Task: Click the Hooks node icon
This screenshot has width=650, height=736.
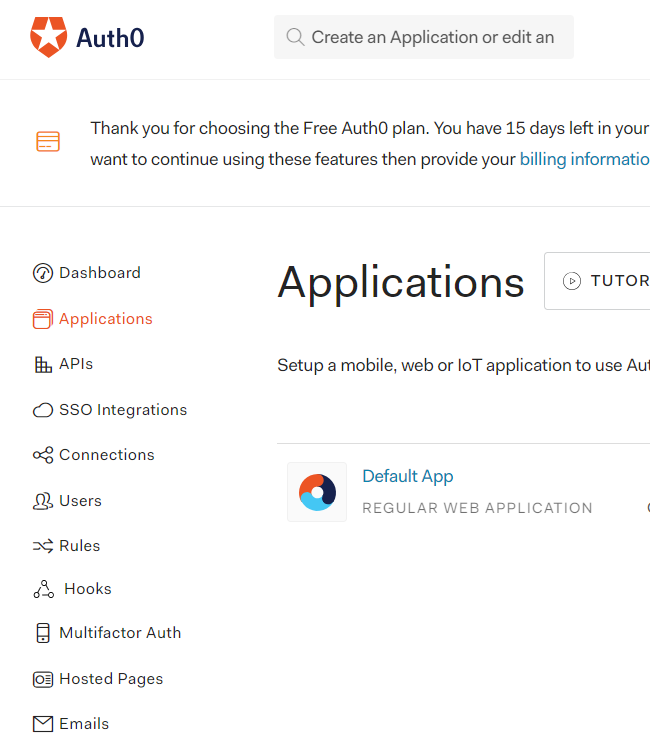Action: (x=44, y=589)
